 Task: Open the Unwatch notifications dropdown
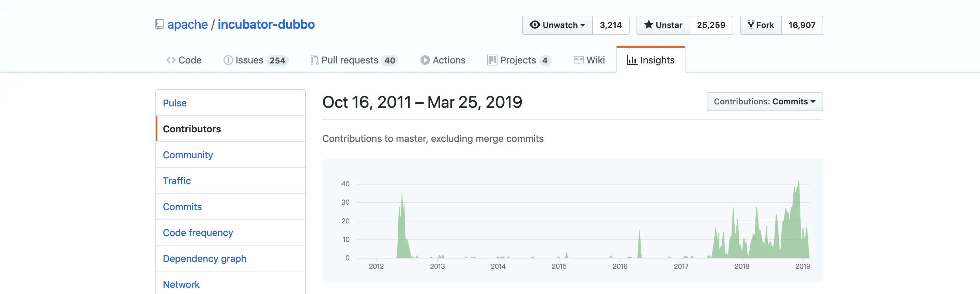point(557,25)
